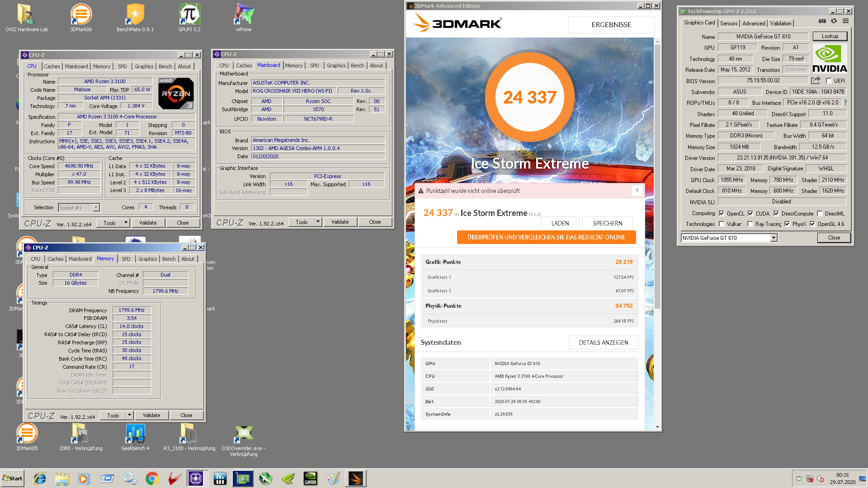This screenshot has height=488, width=868.
Task: Launch Geekbench 4 desktop shortcut
Action: coord(135,436)
